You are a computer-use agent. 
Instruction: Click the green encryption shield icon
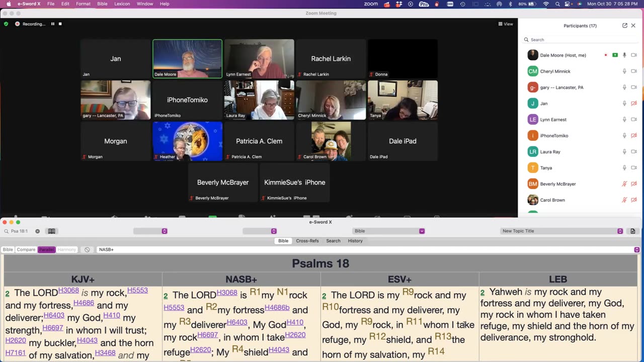click(x=6, y=24)
